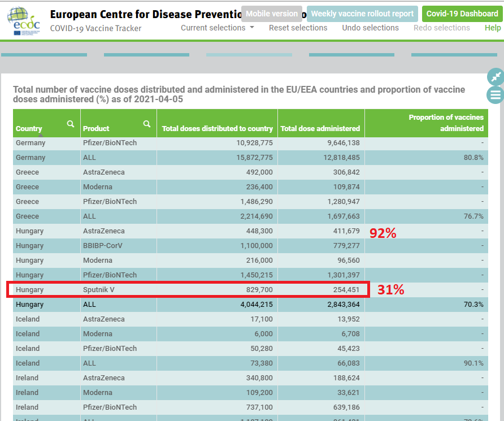Click Proportion of vaccines administered header

(x=446, y=123)
